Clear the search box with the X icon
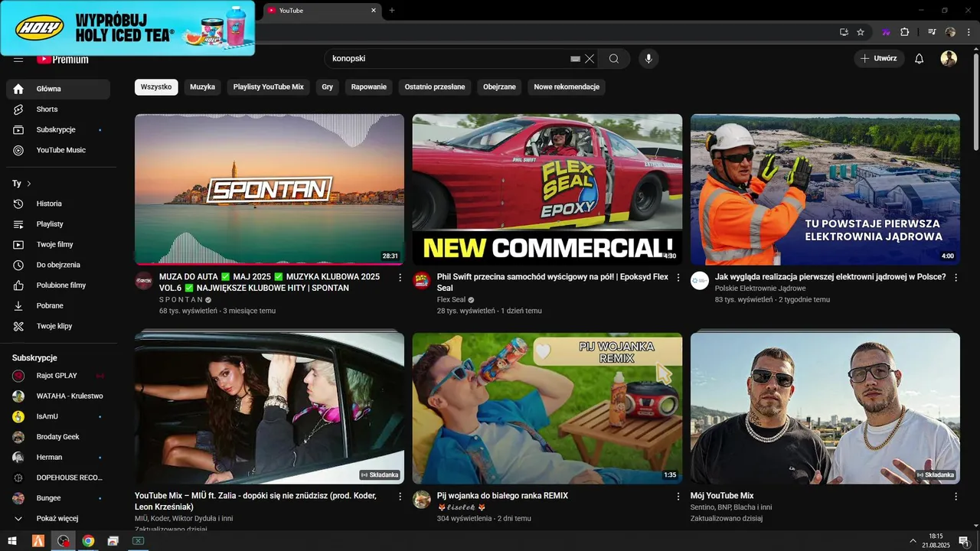980x551 pixels. coord(590,59)
